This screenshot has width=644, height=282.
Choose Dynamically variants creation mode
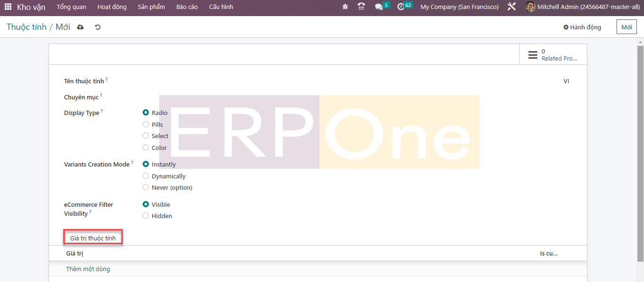click(146, 176)
